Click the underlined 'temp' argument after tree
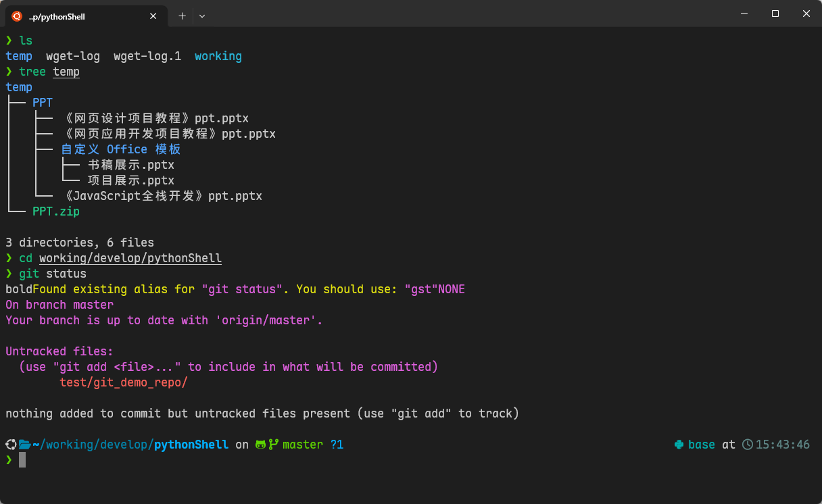The image size is (822, 504). (66, 72)
